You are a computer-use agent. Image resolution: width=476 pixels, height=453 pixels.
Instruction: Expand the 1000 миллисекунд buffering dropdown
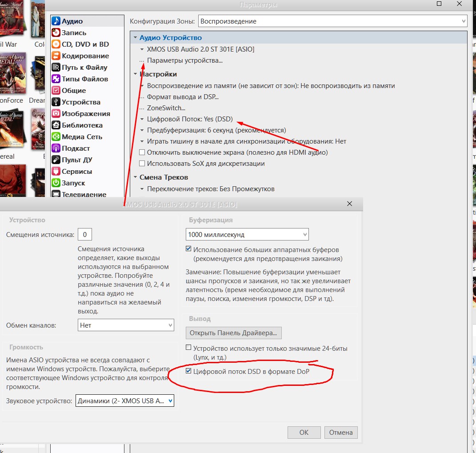coord(247,234)
